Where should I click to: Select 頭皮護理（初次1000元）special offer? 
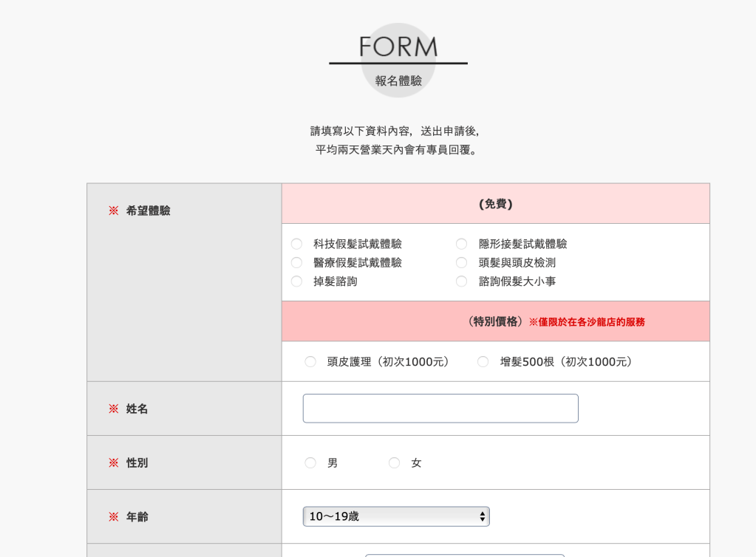(x=310, y=361)
